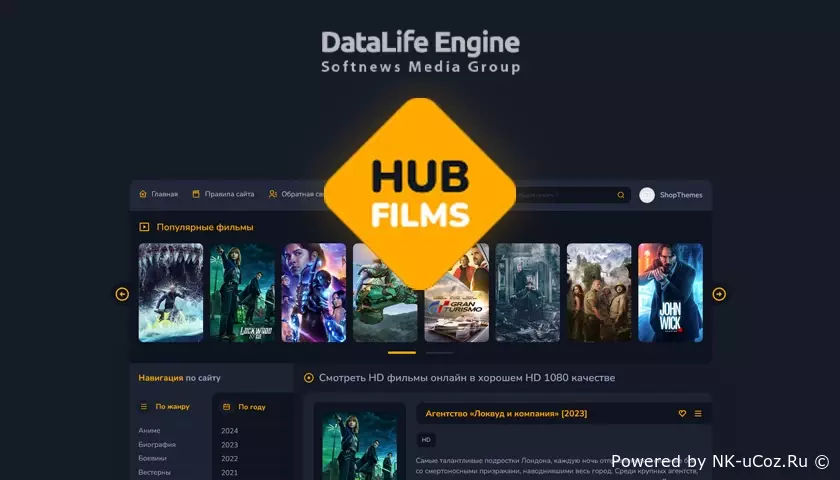The width and height of the screenshot is (840, 480).
Task: Open the shark movie poster
Action: click(171, 292)
